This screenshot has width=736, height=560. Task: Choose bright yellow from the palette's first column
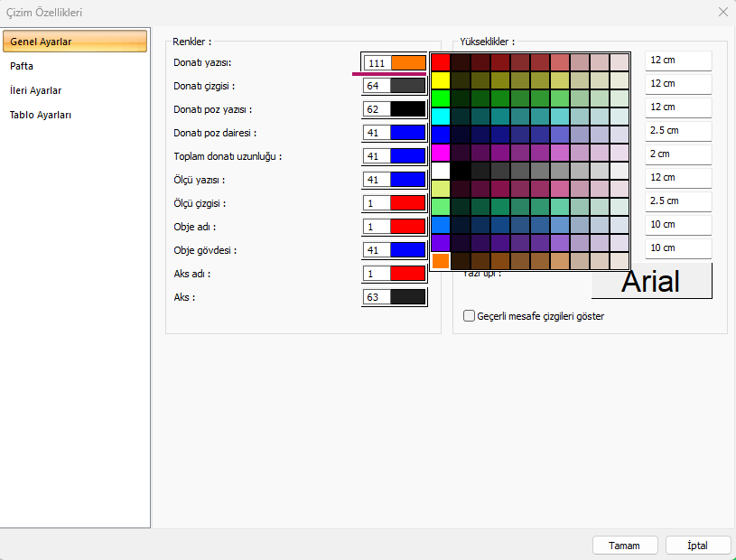[x=441, y=80]
